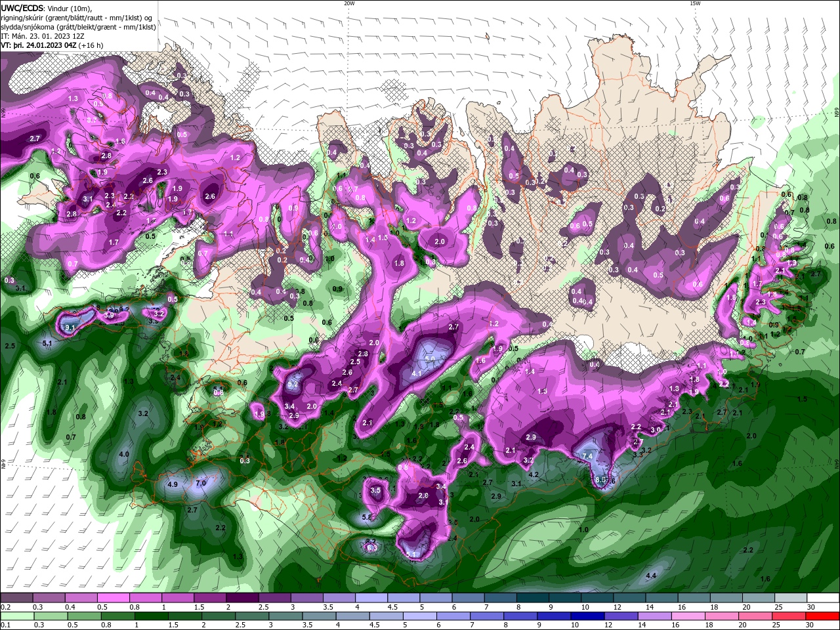Click the 4.1 precipitation value on map
The image size is (840, 630).
click(417, 373)
